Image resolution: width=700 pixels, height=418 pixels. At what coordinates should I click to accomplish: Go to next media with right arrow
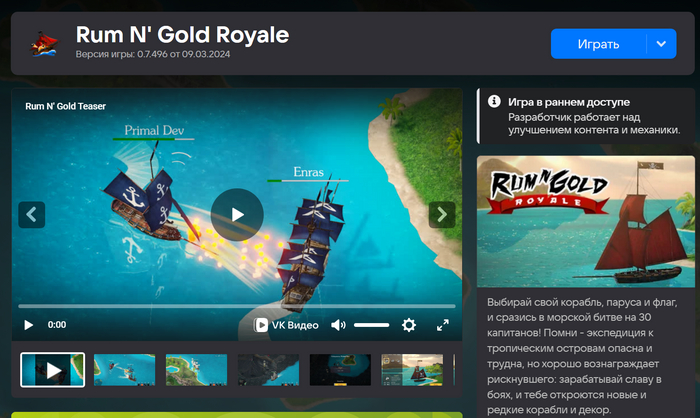click(442, 215)
